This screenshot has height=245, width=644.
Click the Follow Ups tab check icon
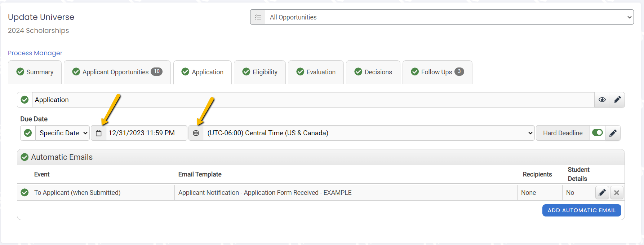point(415,71)
